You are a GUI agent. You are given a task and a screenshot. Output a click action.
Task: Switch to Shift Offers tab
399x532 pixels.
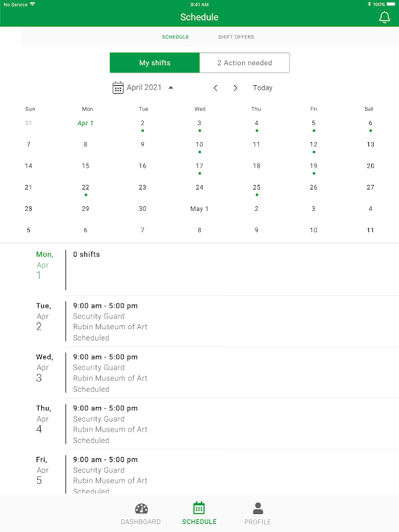point(236,37)
